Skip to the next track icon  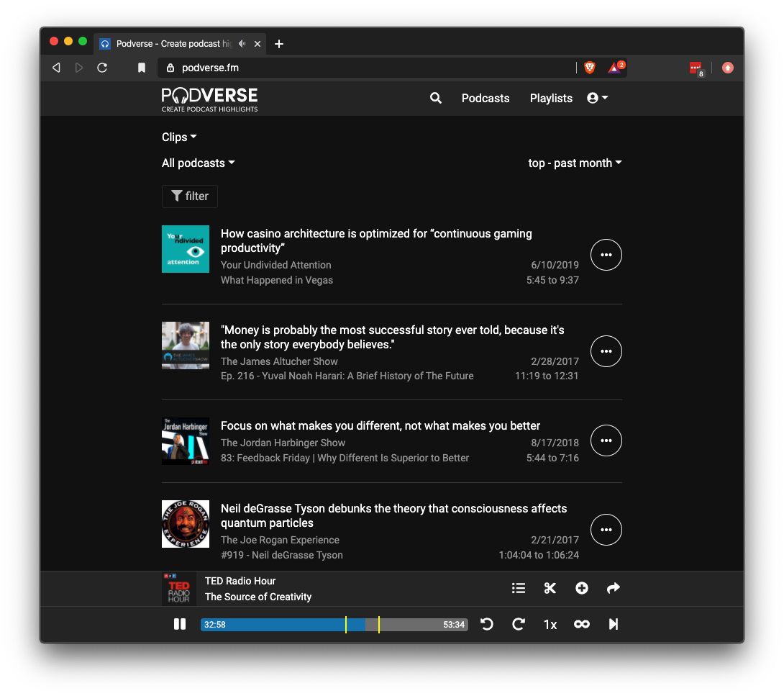coord(613,625)
